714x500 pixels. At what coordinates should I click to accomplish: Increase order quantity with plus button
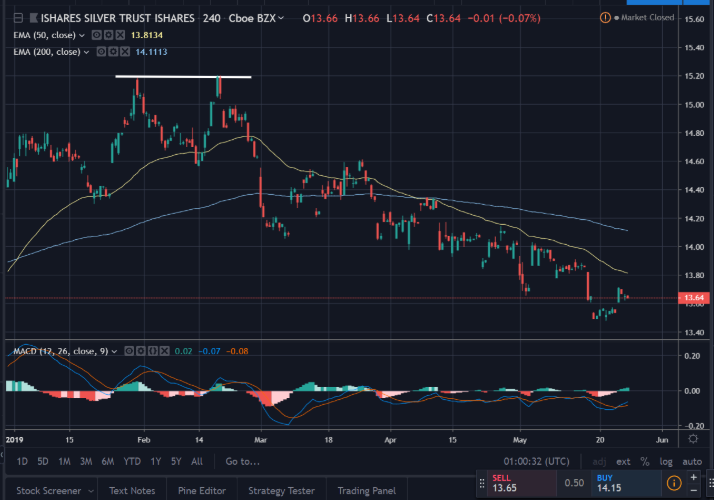pyautogui.click(x=694, y=477)
